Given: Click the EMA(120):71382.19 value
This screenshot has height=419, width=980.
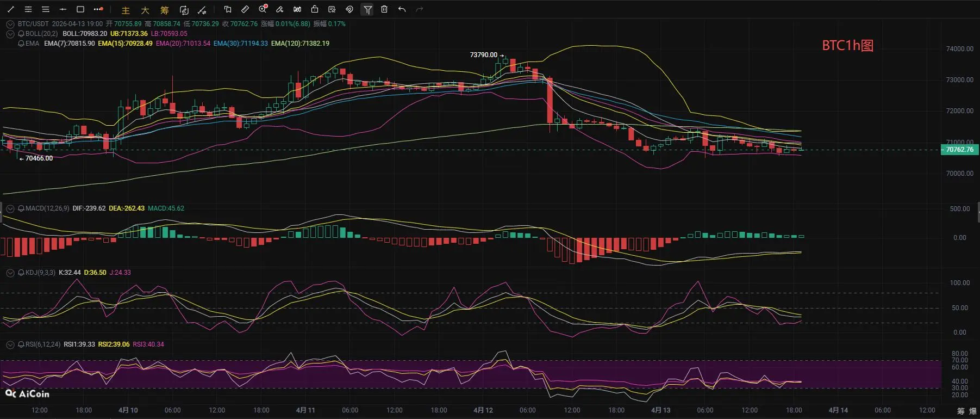Looking at the screenshot, I should (300, 44).
